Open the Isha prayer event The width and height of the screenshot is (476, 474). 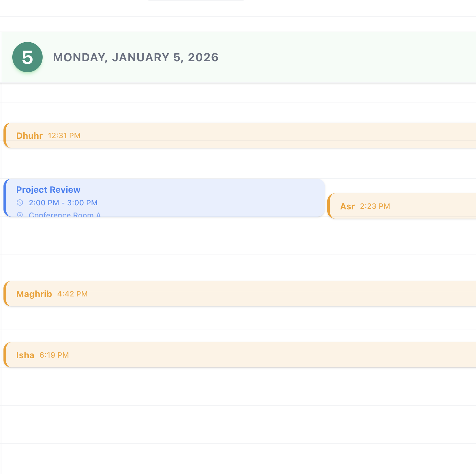click(x=189, y=354)
